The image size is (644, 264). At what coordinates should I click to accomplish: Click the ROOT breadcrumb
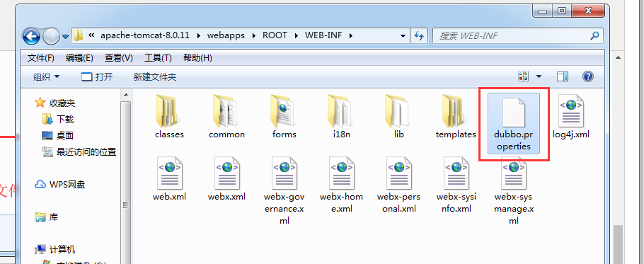click(275, 35)
